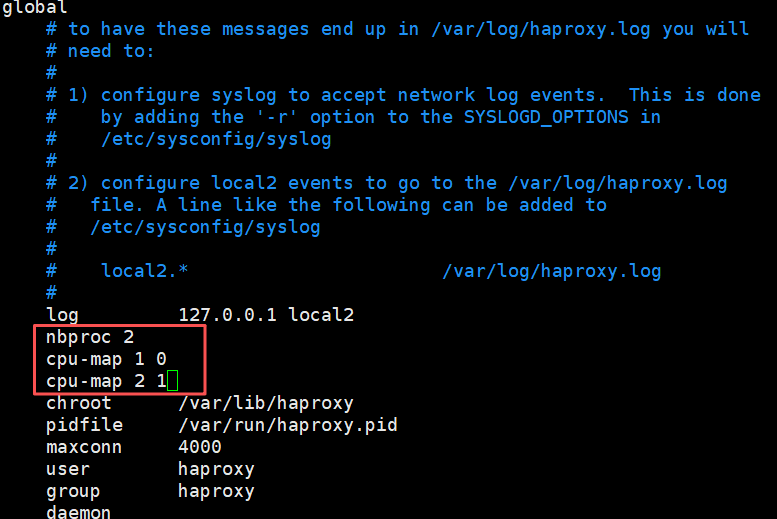
Task: Click the "'-r'" option in comment
Action: pos(277,117)
